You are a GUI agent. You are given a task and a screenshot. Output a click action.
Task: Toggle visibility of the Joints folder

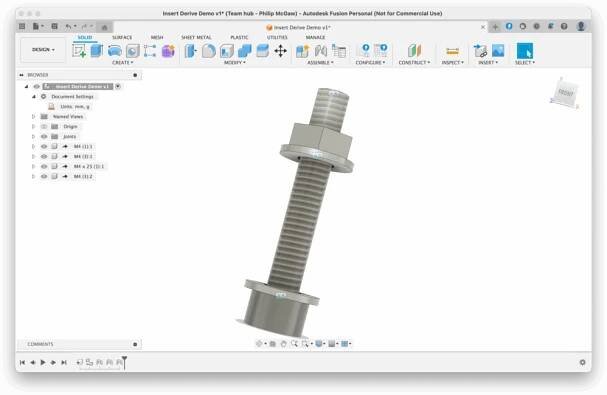[44, 137]
